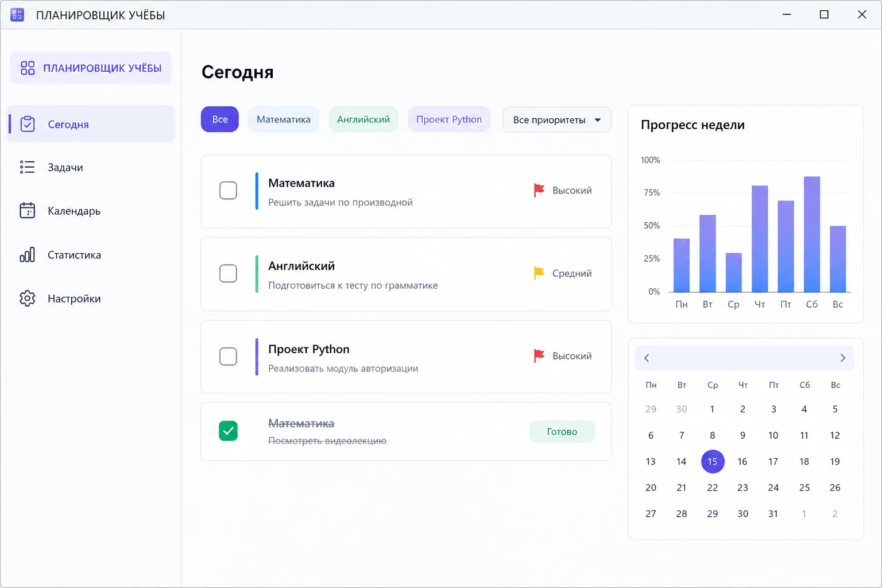The image size is (882, 588).
Task: Click yellow flag on Английский task
Action: point(539,273)
